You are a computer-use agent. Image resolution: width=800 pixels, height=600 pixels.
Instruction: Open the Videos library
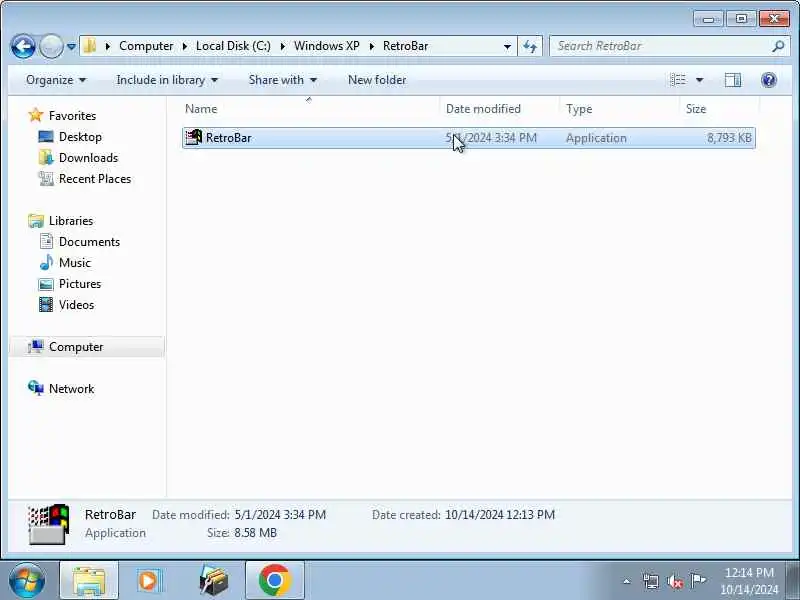[x=77, y=305]
